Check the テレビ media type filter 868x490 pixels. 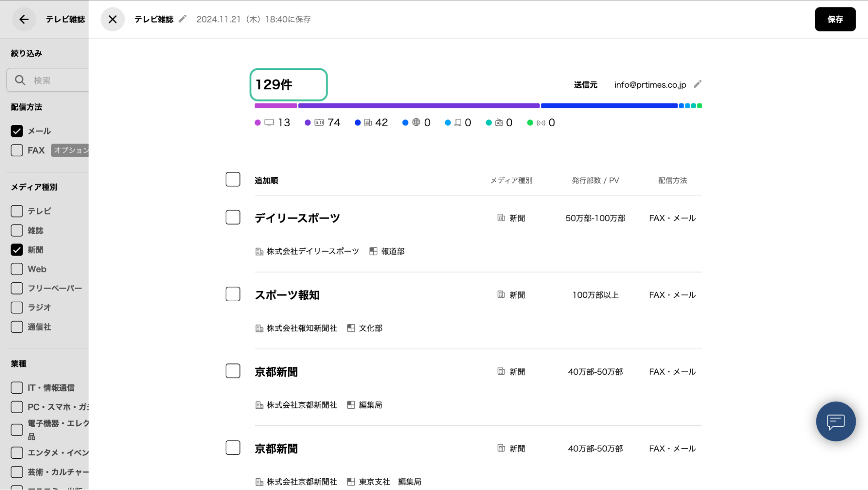(17, 211)
